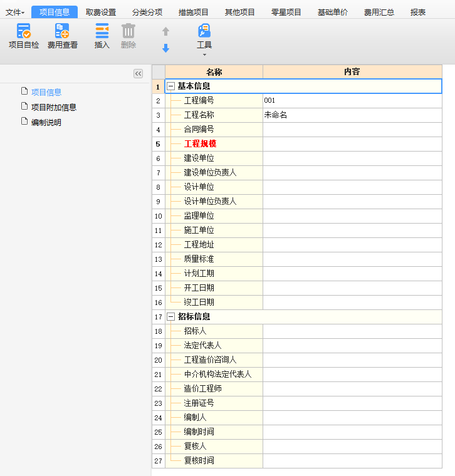This screenshot has width=455, height=476.
Task: Open the 文件 dropdown menu
Action: (15, 12)
